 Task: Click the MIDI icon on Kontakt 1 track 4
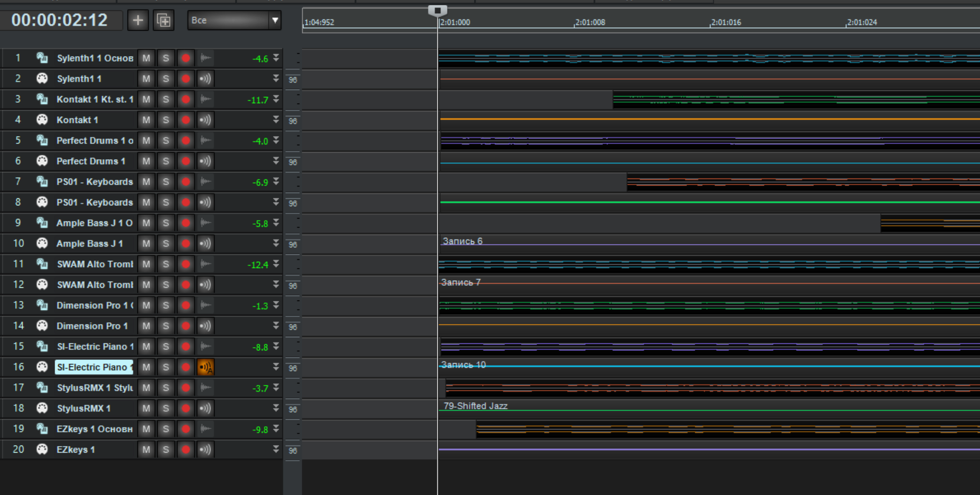coord(42,120)
